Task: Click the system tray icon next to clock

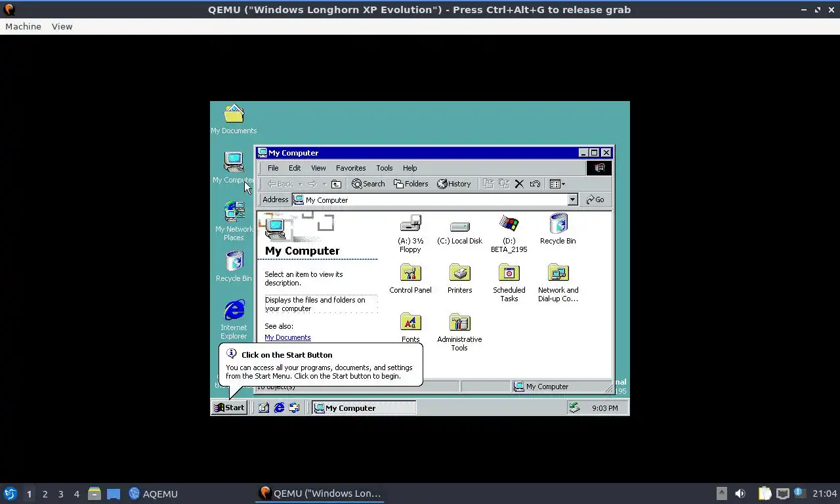Action: (x=574, y=408)
